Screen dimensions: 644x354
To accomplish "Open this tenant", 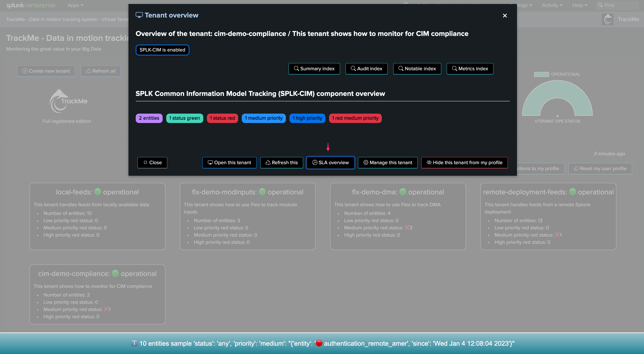I will (x=229, y=163).
